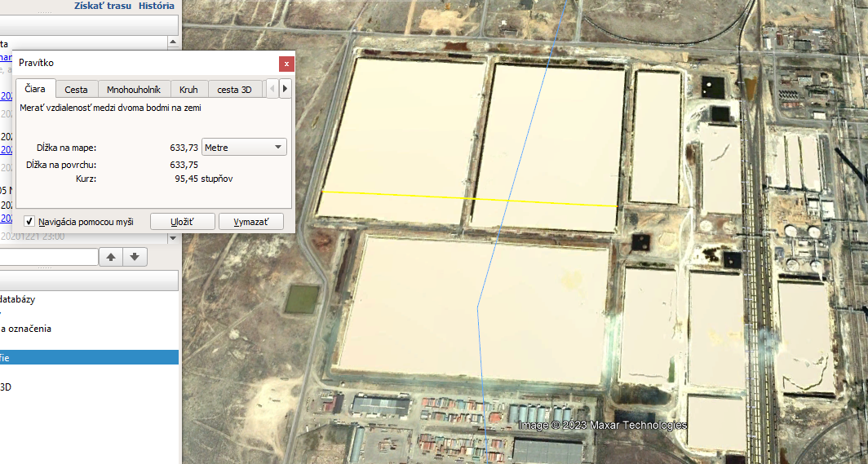The width and height of the screenshot is (868, 464).
Task: Select the Kruh measurement tab
Action: (188, 90)
